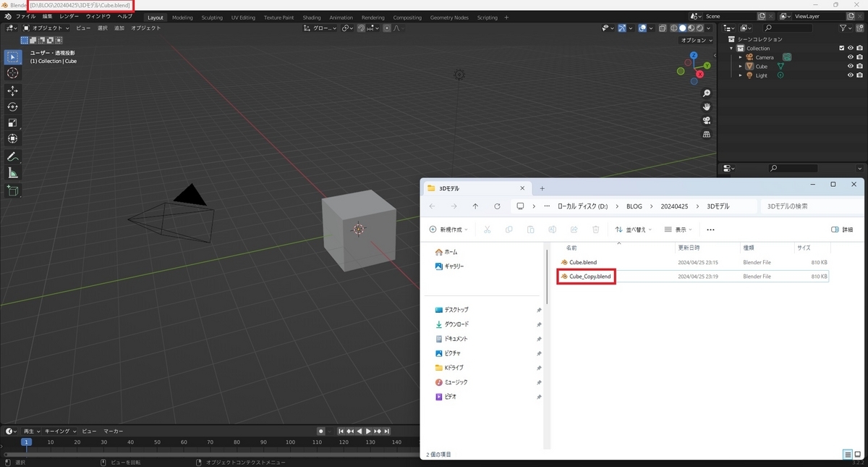Click the blue Z axis on navigation gizmo

pyautogui.click(x=694, y=56)
